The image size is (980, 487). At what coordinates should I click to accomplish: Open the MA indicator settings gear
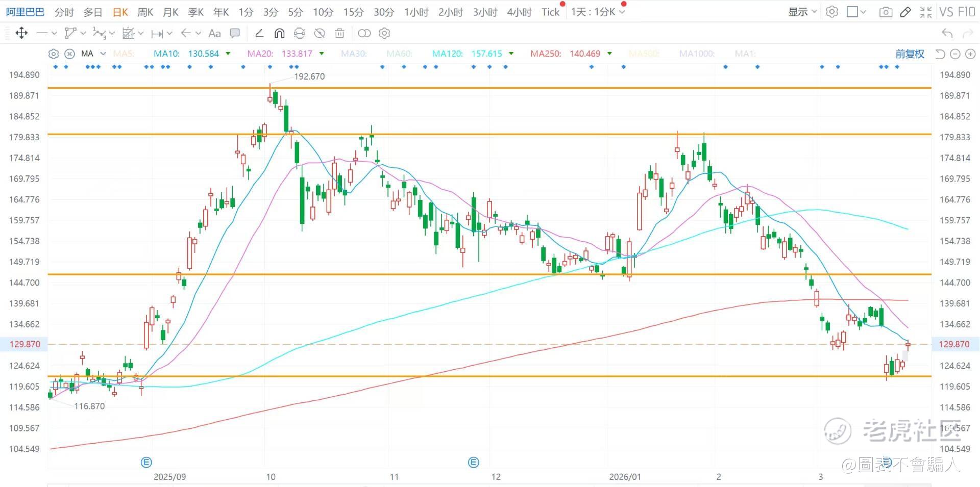tap(54, 54)
